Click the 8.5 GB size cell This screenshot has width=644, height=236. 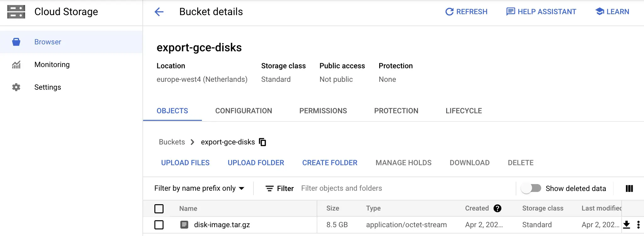point(337,225)
